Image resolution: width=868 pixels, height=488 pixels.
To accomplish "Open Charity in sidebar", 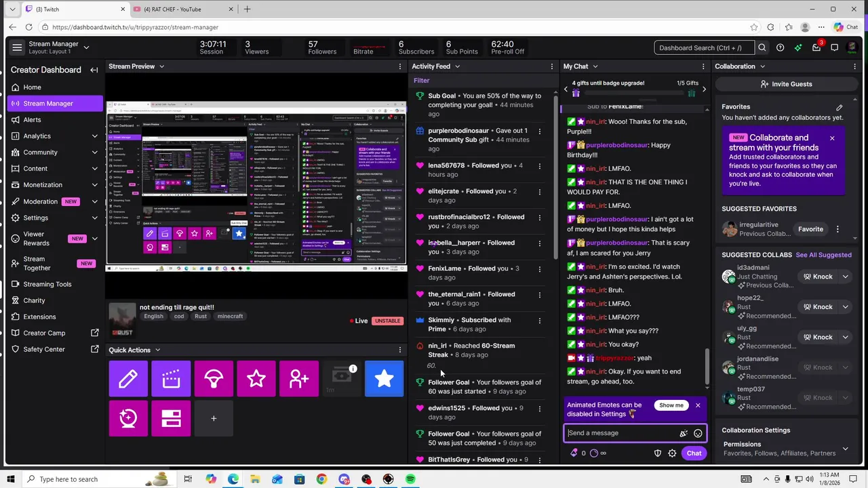I will tap(34, 301).
